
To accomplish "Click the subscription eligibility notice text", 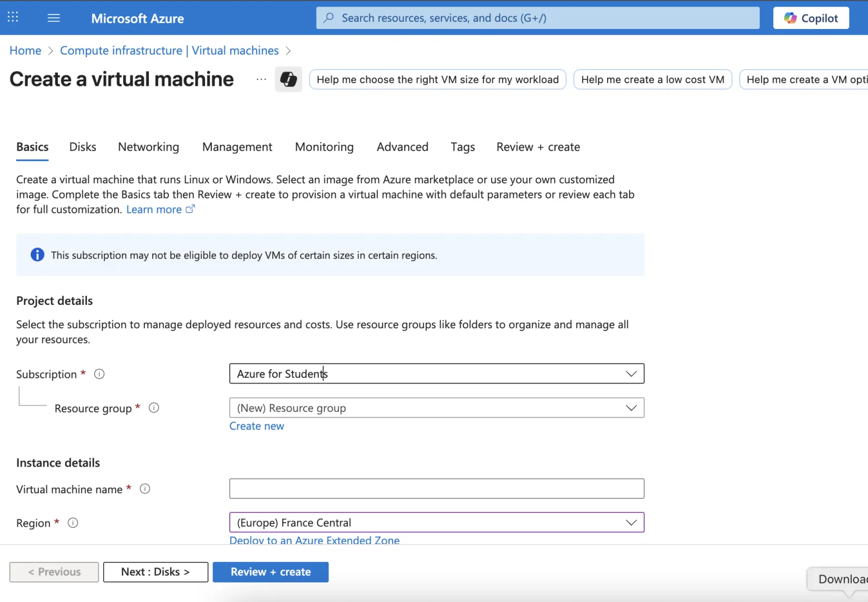I will [244, 255].
